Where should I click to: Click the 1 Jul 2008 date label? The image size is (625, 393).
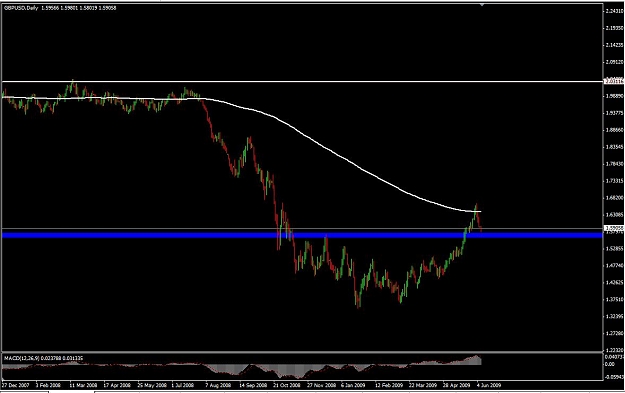183,385
